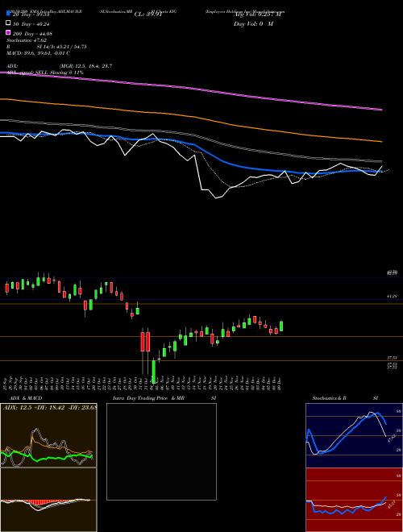
Task: Click the 41.28 price axis label
Action: [393, 296]
